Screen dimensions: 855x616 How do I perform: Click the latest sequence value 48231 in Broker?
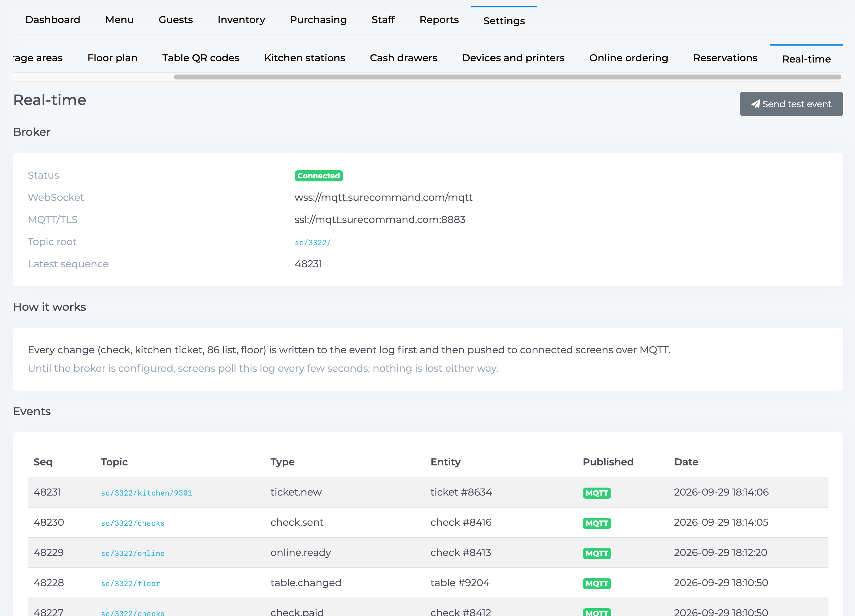point(308,264)
